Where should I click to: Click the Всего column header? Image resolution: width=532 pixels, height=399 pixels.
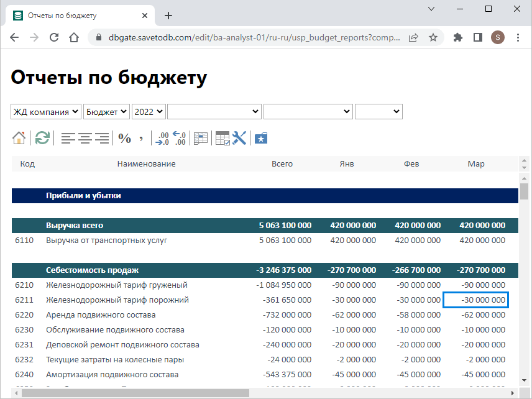pos(282,164)
